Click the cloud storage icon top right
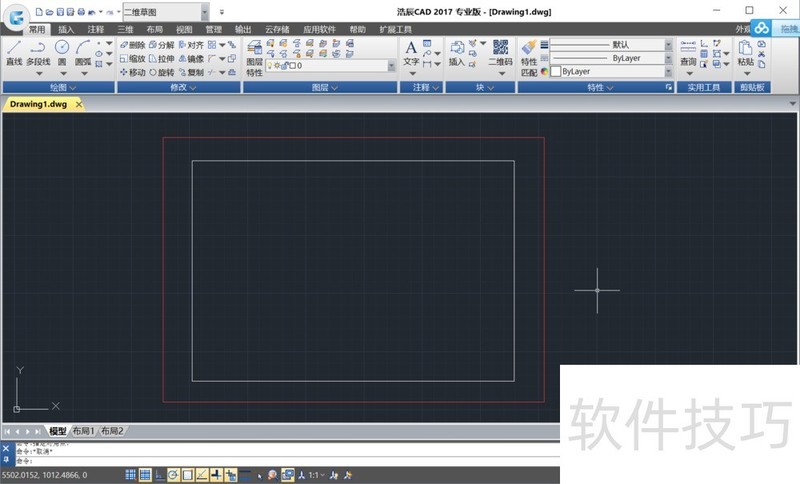 tap(761, 29)
